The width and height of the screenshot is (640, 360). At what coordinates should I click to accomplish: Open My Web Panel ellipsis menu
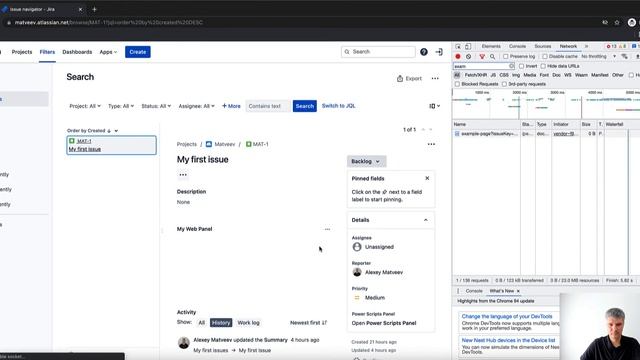(327, 229)
